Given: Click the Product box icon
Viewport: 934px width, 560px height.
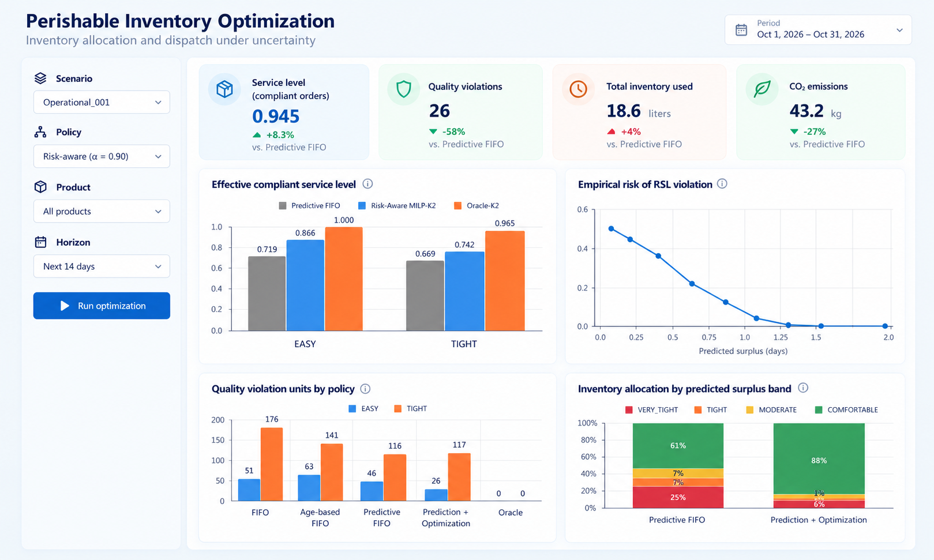Looking at the screenshot, I should click(x=40, y=187).
